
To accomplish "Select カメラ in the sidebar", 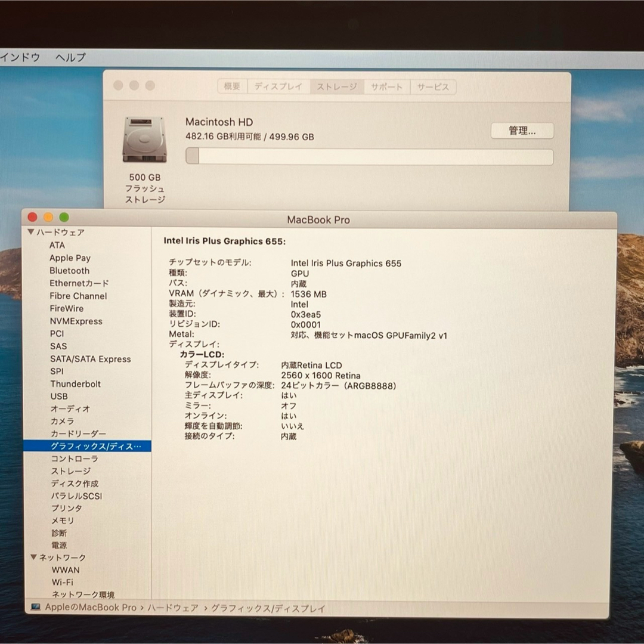I will pos(62,421).
